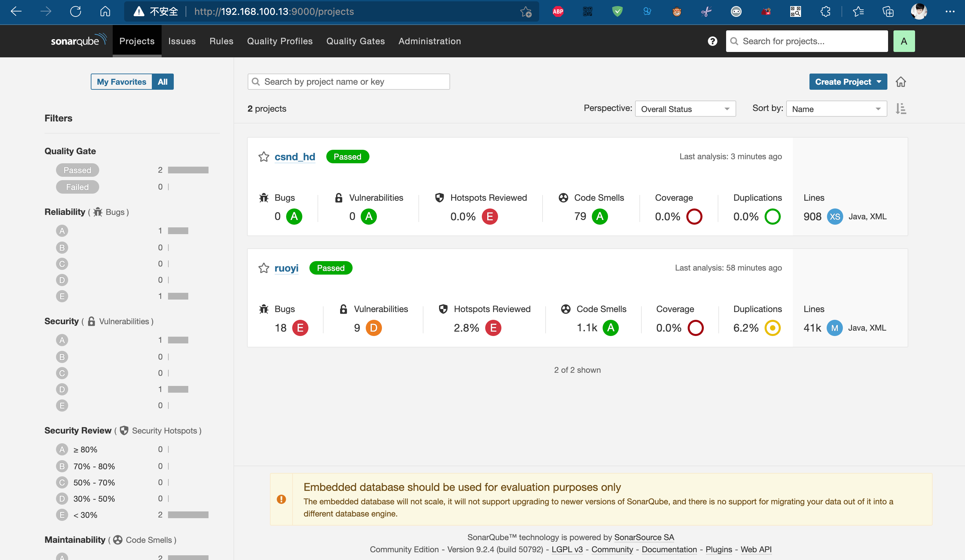Screen dimensions: 965x560
Task: Open the Administration tab
Action: tap(430, 41)
